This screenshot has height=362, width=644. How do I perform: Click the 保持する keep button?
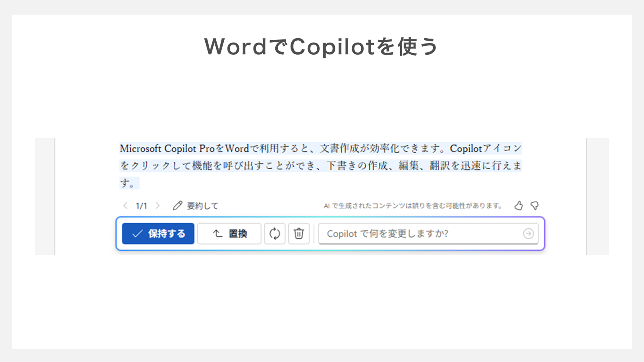click(x=158, y=233)
